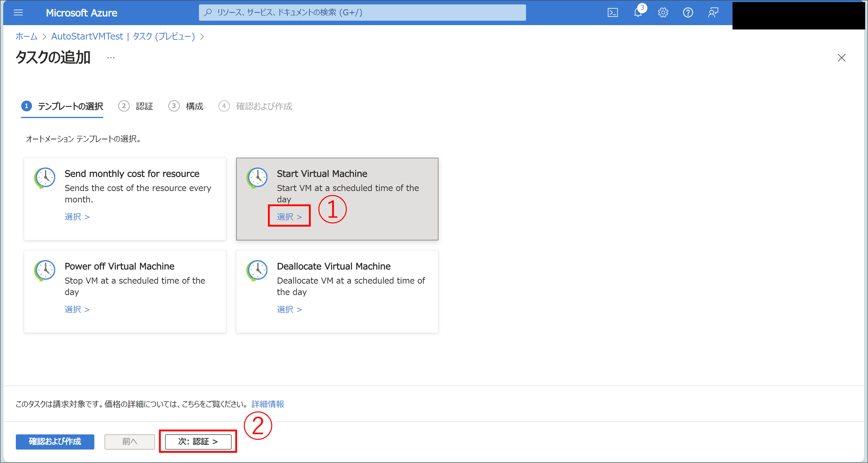
Task: Open Cloud Shell from the header
Action: [x=613, y=13]
